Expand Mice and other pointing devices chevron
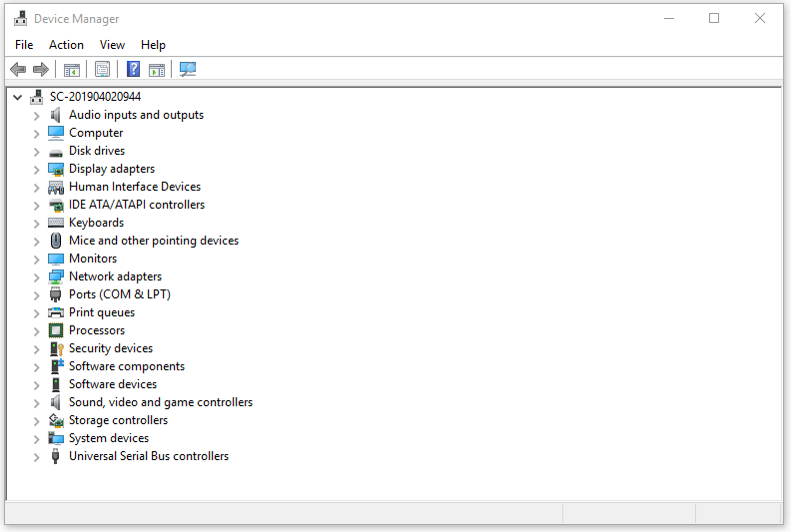The image size is (791, 532). click(36, 242)
